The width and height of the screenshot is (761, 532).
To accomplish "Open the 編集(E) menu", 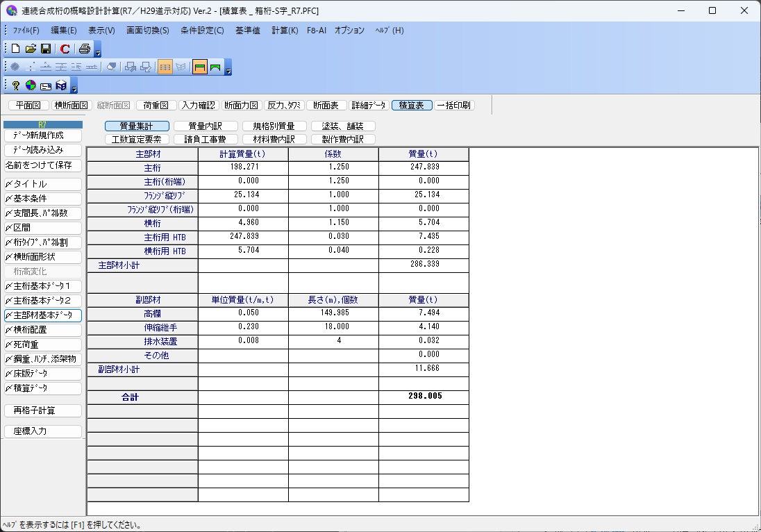I will tap(64, 31).
